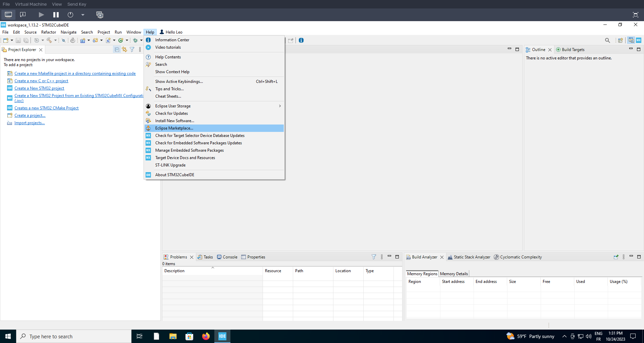Screen dimensions: 644x343
Task: Click the Problems view filter funnel icon
Action: pos(374,257)
